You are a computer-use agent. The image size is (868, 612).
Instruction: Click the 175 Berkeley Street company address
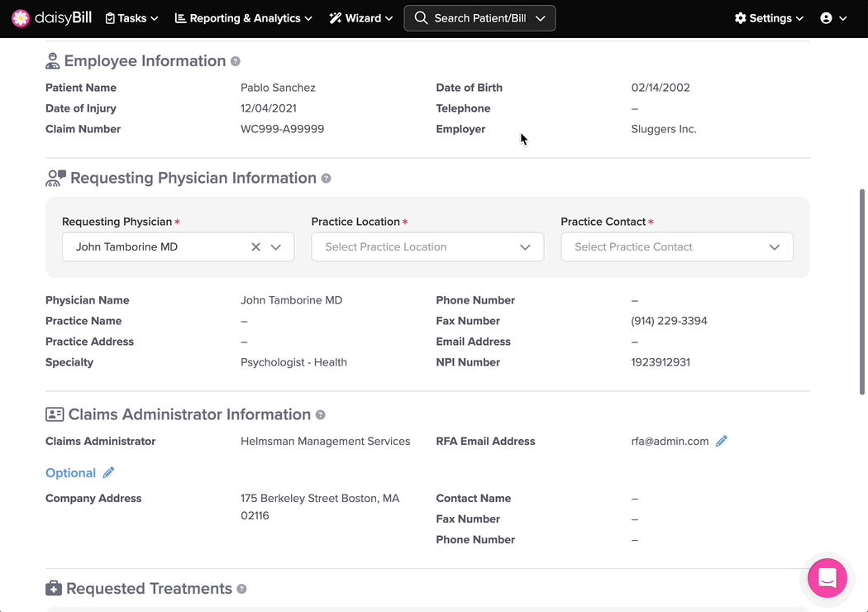click(x=320, y=507)
